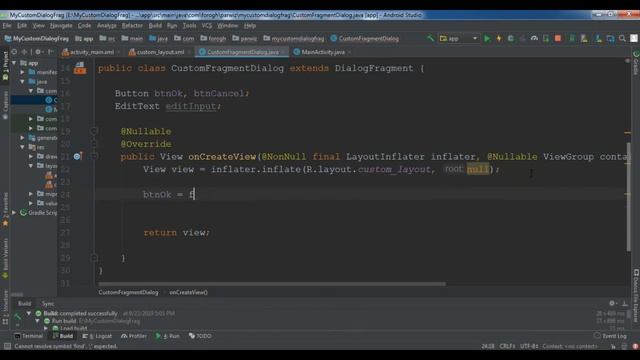Expand the Gradle Scripts node

(14, 213)
